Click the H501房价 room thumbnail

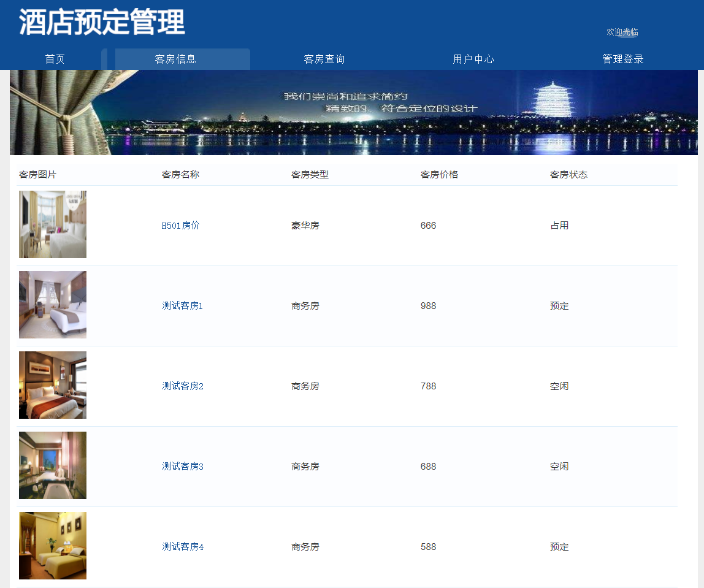coord(53,224)
